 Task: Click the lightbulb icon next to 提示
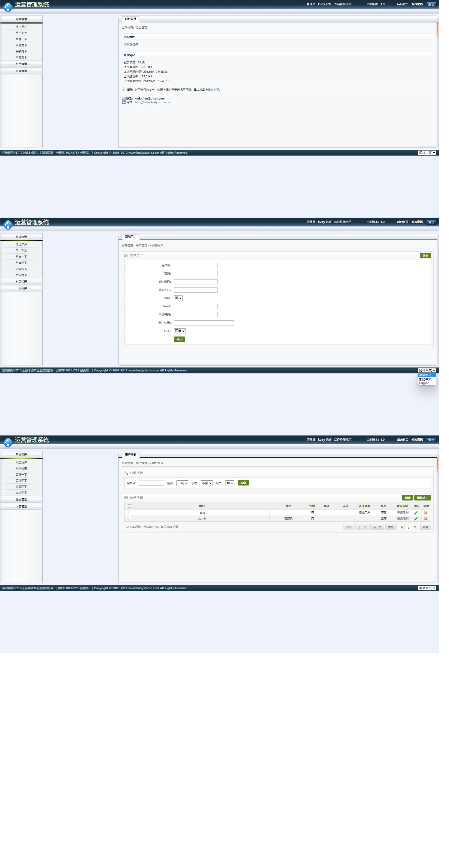(124, 90)
